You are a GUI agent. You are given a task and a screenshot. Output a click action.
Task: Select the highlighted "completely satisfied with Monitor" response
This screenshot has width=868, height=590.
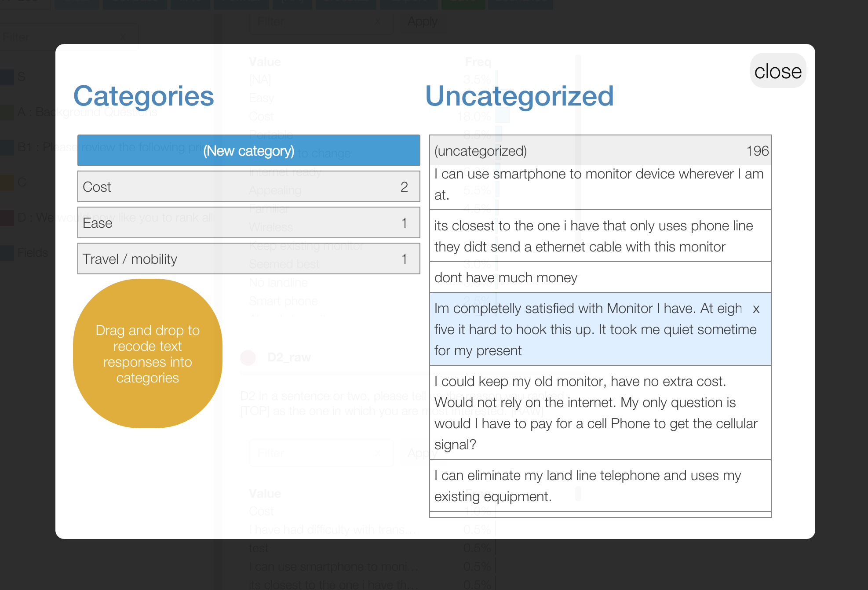pyautogui.click(x=589, y=329)
